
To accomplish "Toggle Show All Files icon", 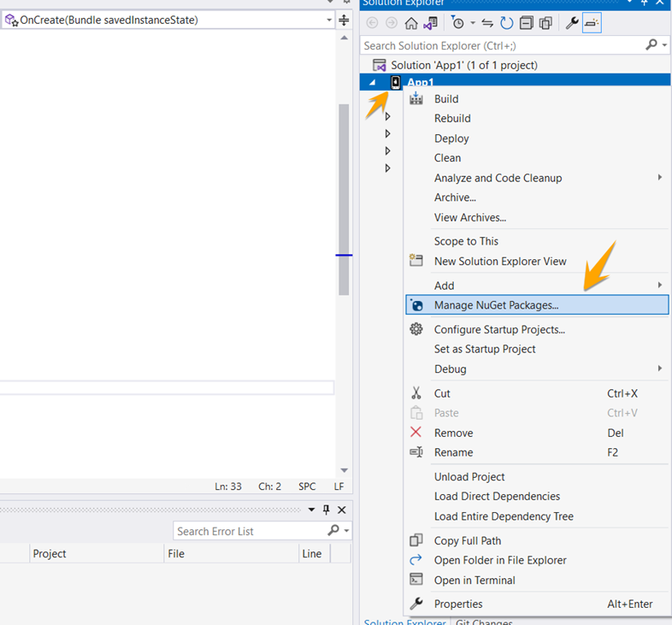I will 545,23.
